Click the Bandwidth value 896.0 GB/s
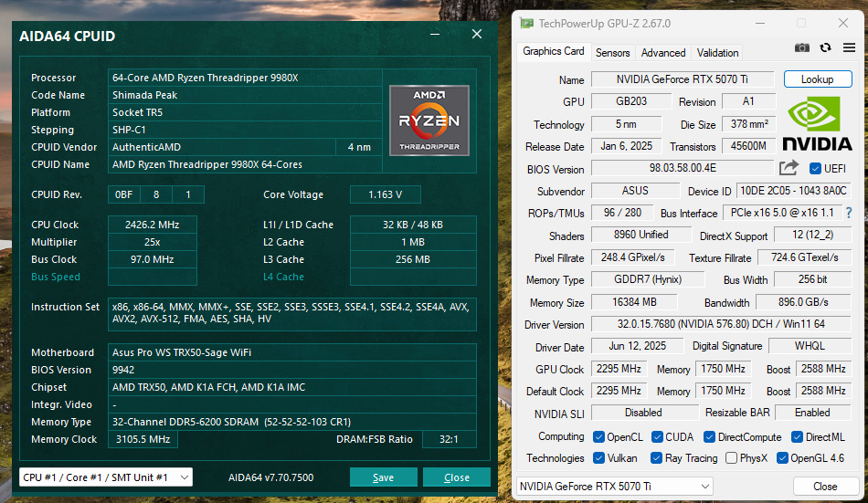Image resolution: width=868 pixels, height=503 pixels. click(x=803, y=302)
